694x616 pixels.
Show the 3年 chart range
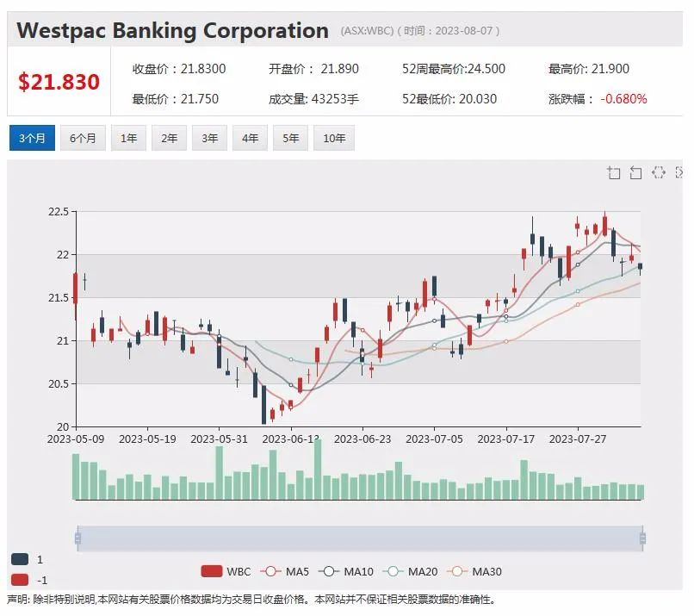(x=210, y=138)
